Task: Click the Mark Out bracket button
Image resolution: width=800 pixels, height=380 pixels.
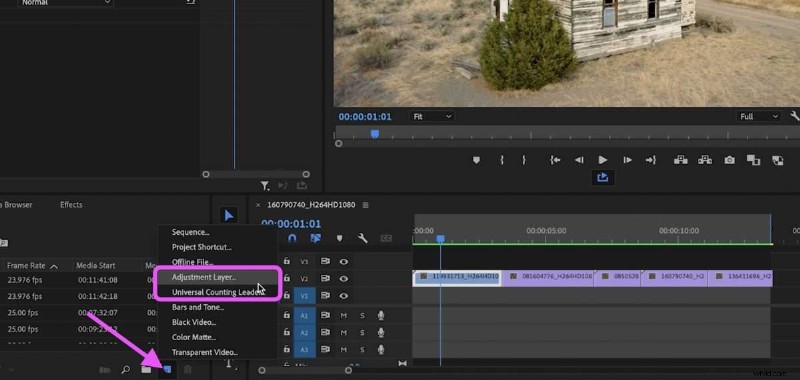Action: pos(524,160)
